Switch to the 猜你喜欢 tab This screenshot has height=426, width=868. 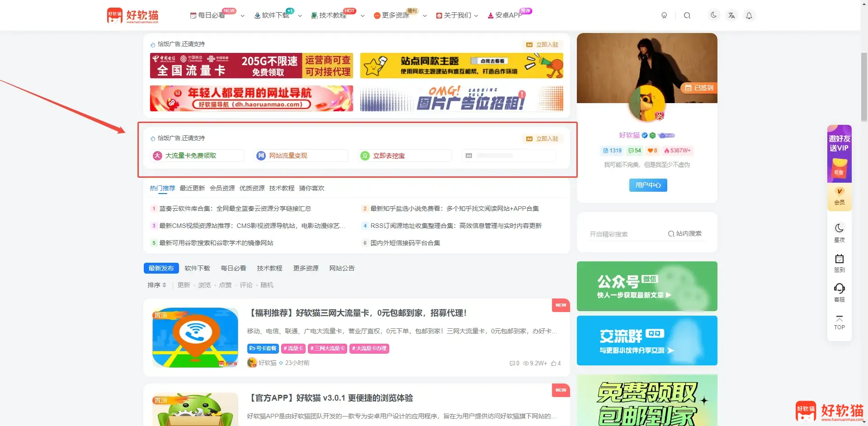pyautogui.click(x=311, y=188)
